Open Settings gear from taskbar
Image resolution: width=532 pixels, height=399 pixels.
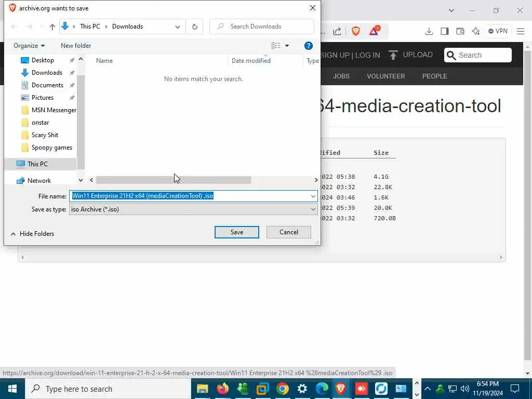coord(302,389)
